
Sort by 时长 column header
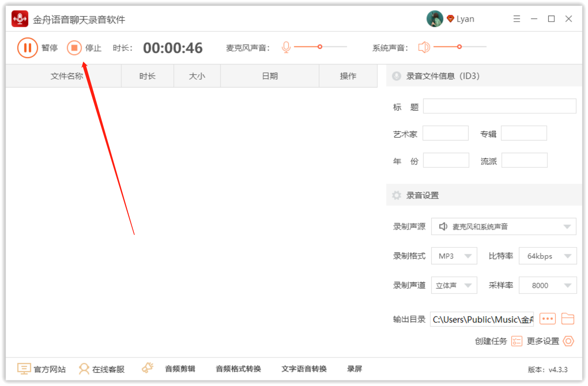pyautogui.click(x=148, y=76)
